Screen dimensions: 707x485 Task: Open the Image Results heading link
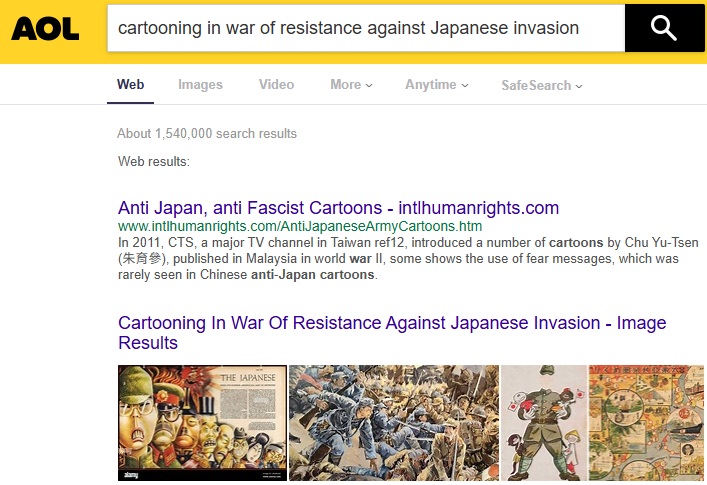392,333
